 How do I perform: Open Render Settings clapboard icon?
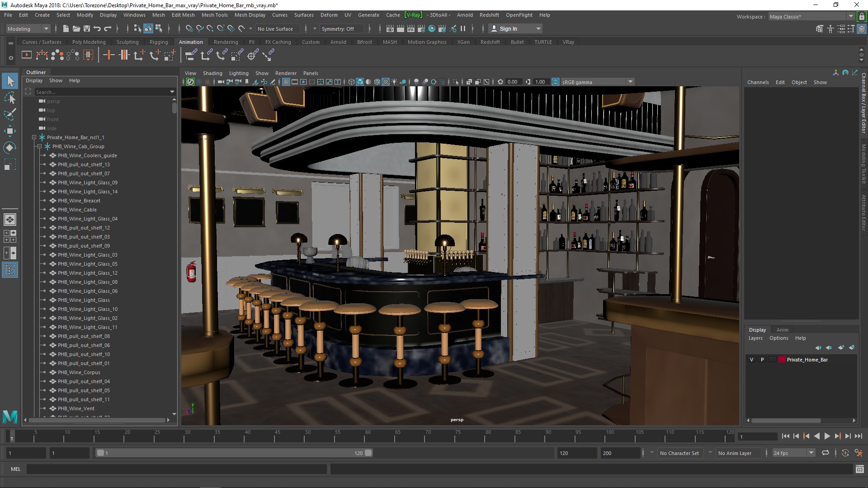[421, 28]
